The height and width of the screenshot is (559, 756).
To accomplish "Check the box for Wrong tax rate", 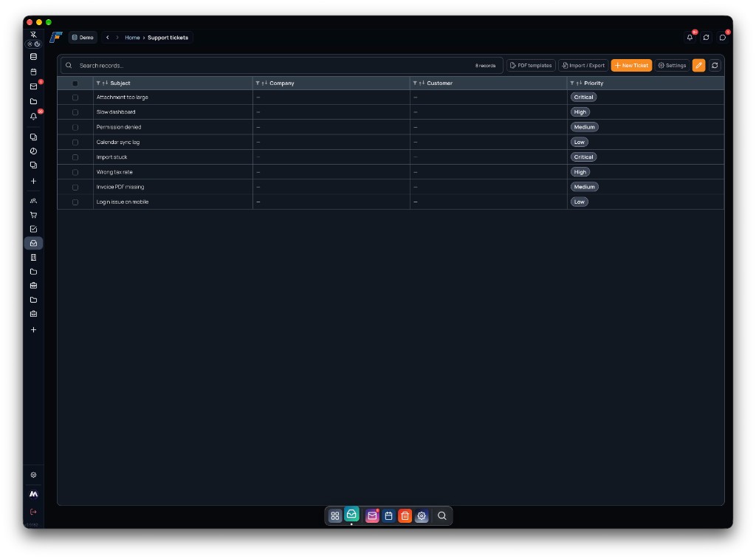I will (x=75, y=172).
